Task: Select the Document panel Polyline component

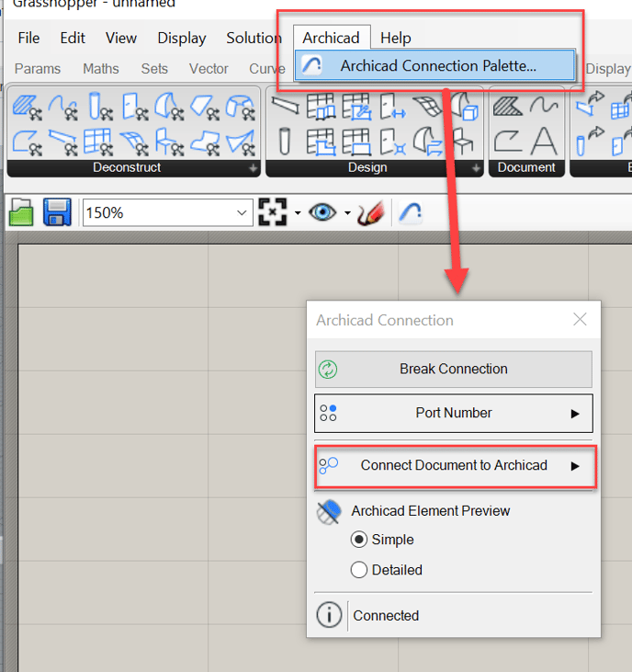Action: tap(507, 142)
